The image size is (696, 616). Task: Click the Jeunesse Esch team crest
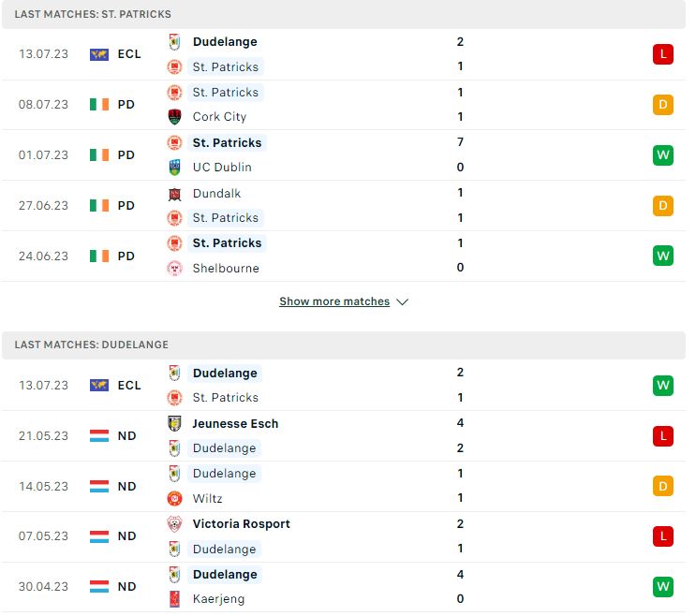pos(174,423)
